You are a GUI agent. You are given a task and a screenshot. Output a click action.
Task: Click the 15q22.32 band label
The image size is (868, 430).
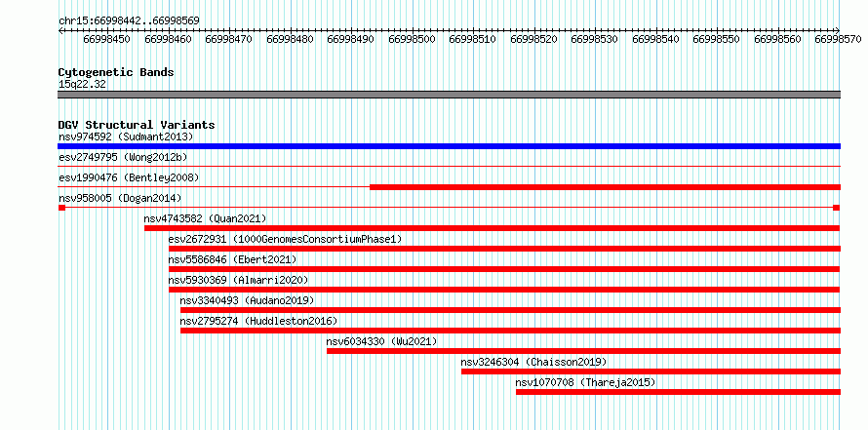[82, 84]
